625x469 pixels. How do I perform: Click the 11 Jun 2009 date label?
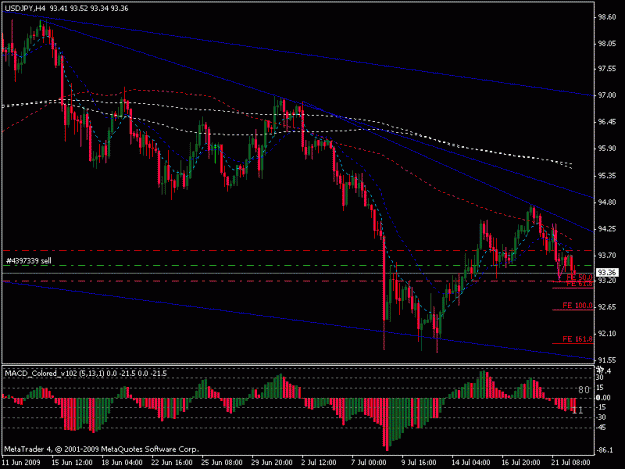(21, 463)
